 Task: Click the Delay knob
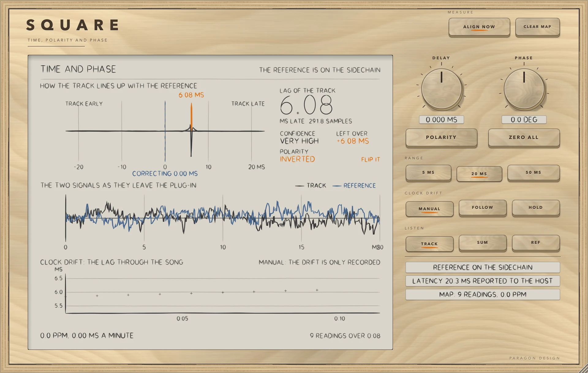pos(441,89)
